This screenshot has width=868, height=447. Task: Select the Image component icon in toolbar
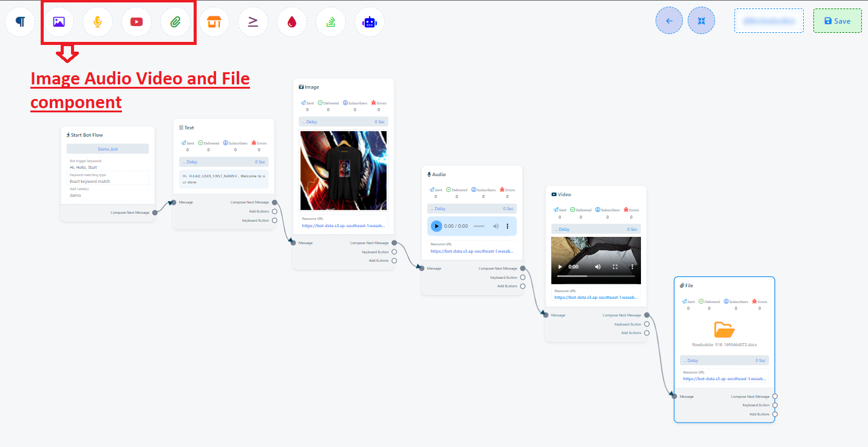pos(59,22)
